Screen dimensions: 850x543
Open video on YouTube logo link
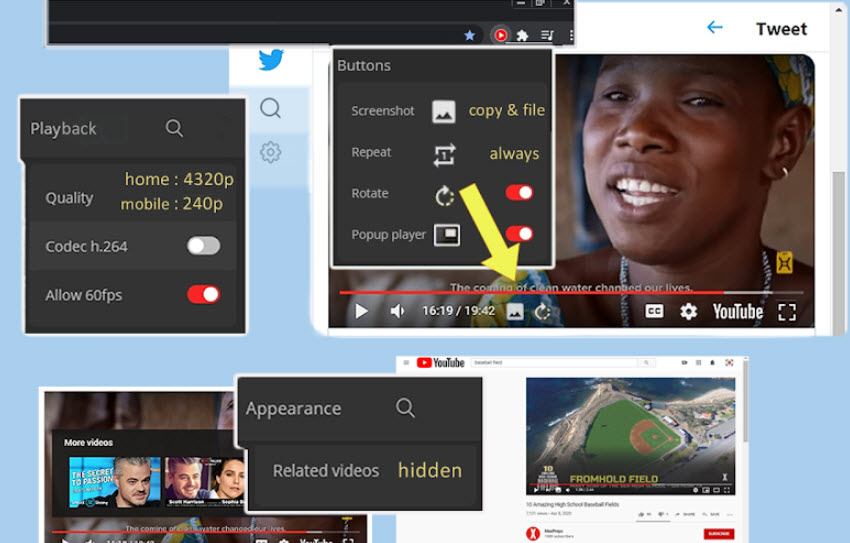pos(737,312)
